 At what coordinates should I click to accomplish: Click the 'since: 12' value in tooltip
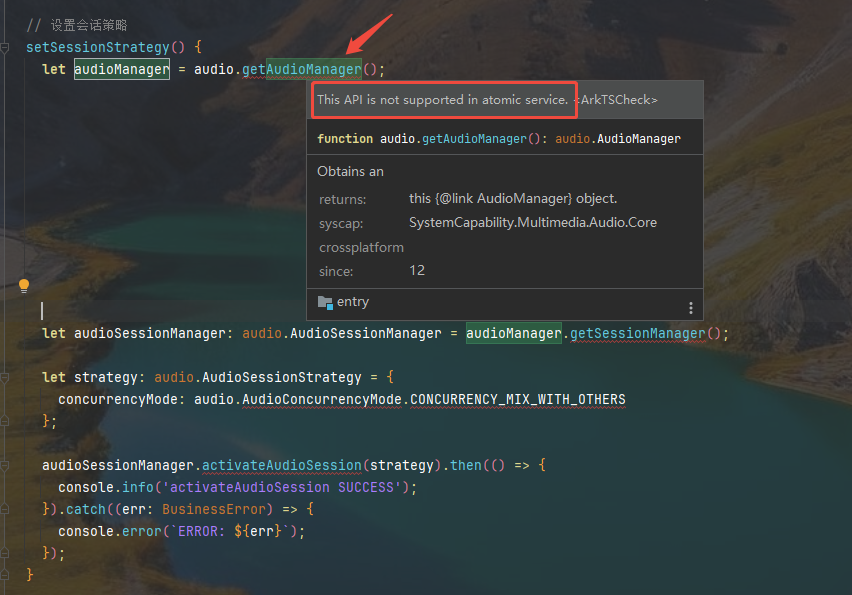[x=417, y=271]
